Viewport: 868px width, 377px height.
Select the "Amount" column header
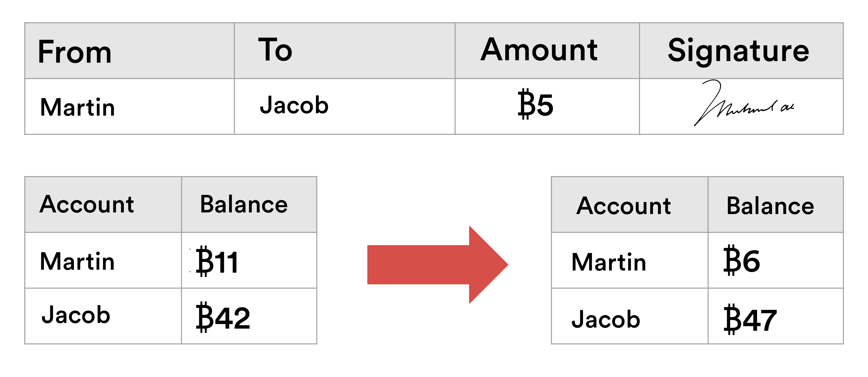tap(539, 50)
